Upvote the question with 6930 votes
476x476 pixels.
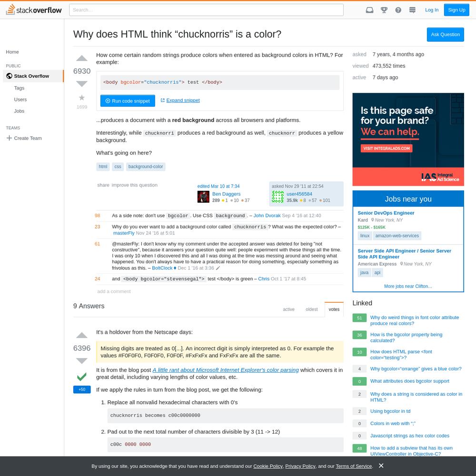[82, 58]
